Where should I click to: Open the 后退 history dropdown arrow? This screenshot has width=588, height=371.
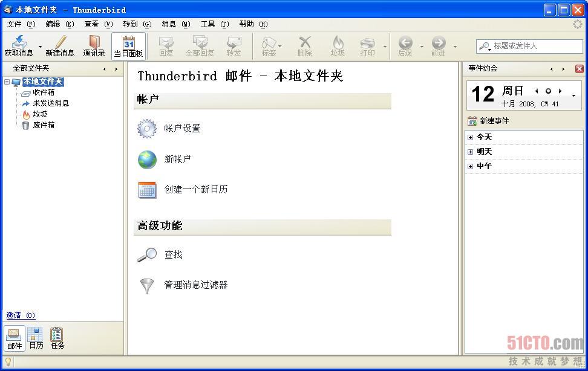(x=422, y=47)
